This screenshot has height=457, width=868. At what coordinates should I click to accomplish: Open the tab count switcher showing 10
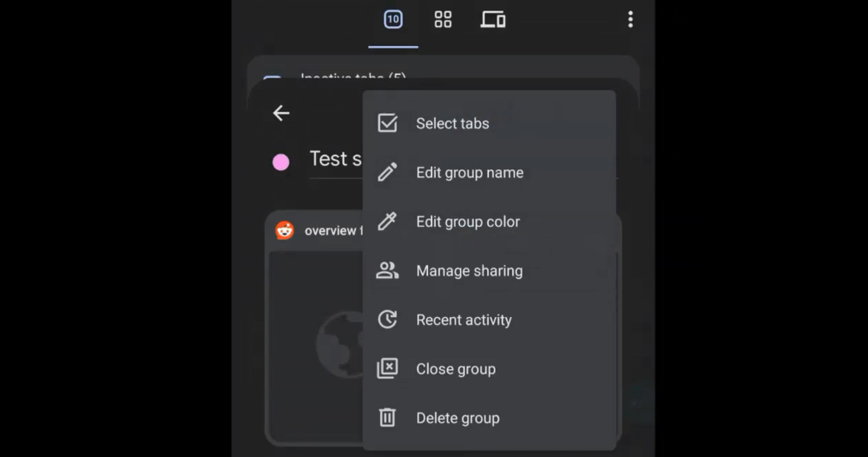click(x=393, y=20)
